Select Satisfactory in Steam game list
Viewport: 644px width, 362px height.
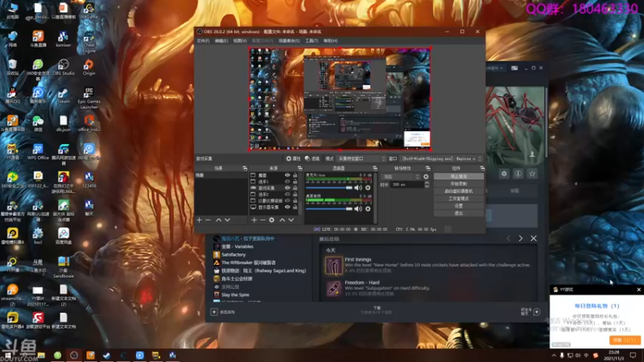[x=233, y=254]
